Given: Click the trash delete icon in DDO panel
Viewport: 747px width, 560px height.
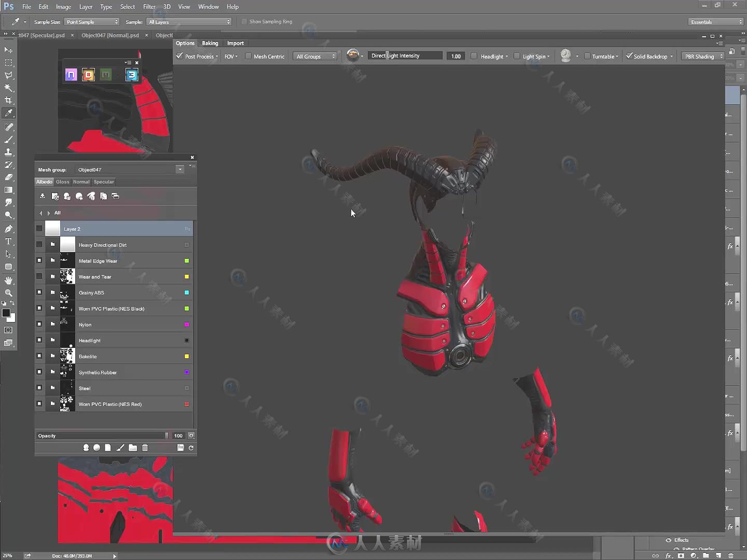Looking at the screenshot, I should pyautogui.click(x=145, y=447).
